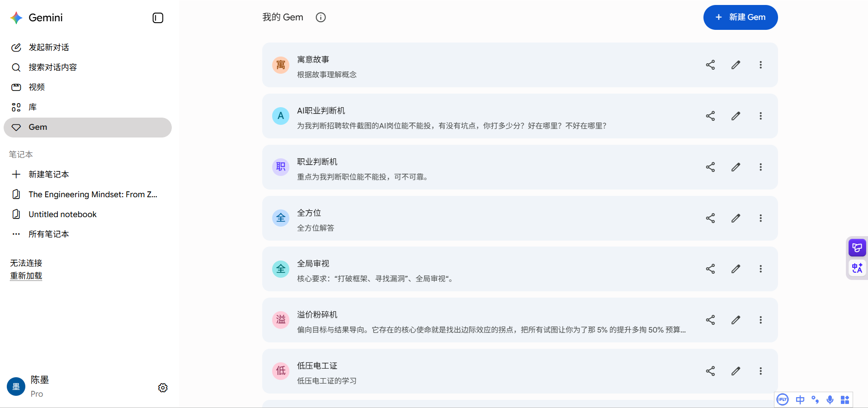Viewport: 868px width, 408px height.
Task: Open the 全方位 Gem title
Action: 309,213
